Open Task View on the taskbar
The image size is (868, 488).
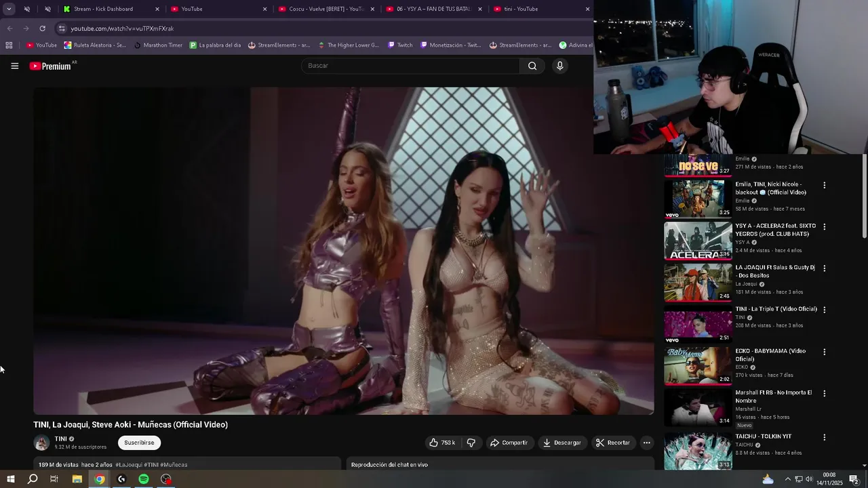point(54,479)
